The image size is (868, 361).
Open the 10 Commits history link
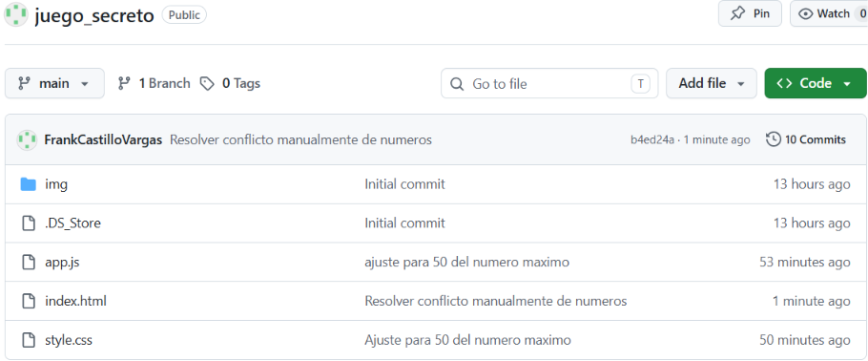[x=806, y=139]
